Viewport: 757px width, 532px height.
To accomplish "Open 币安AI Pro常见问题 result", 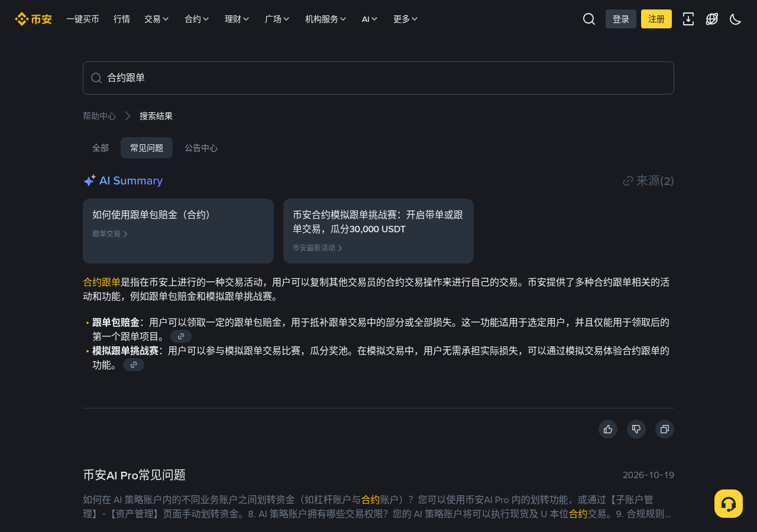I will click(134, 475).
